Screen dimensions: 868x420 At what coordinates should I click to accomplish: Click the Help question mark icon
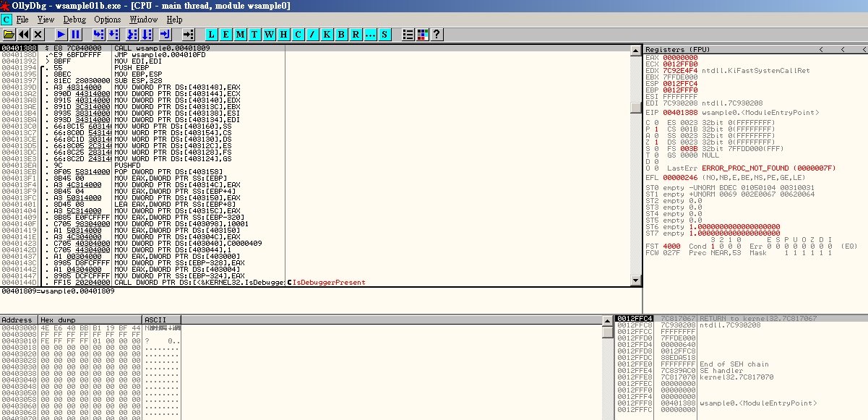437,34
